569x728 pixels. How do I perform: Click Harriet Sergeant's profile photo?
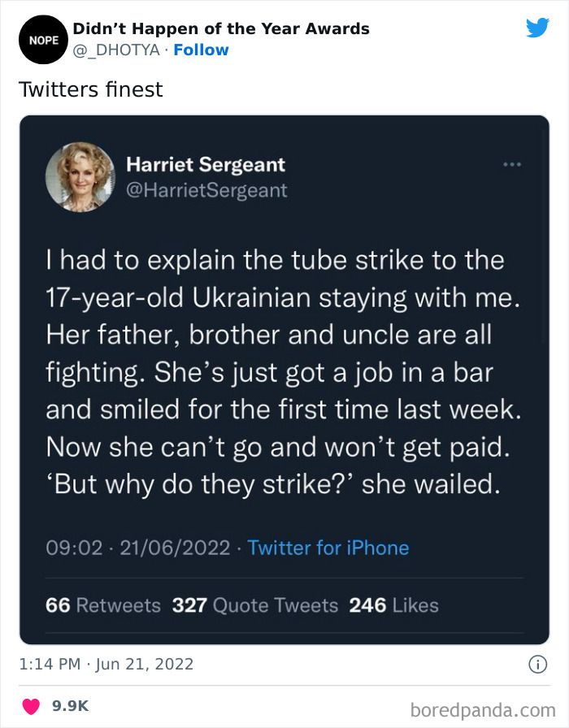(80, 176)
